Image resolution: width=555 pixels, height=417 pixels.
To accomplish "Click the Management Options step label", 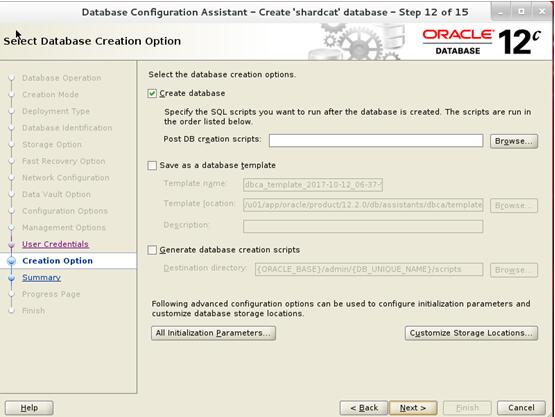I will tap(64, 228).
